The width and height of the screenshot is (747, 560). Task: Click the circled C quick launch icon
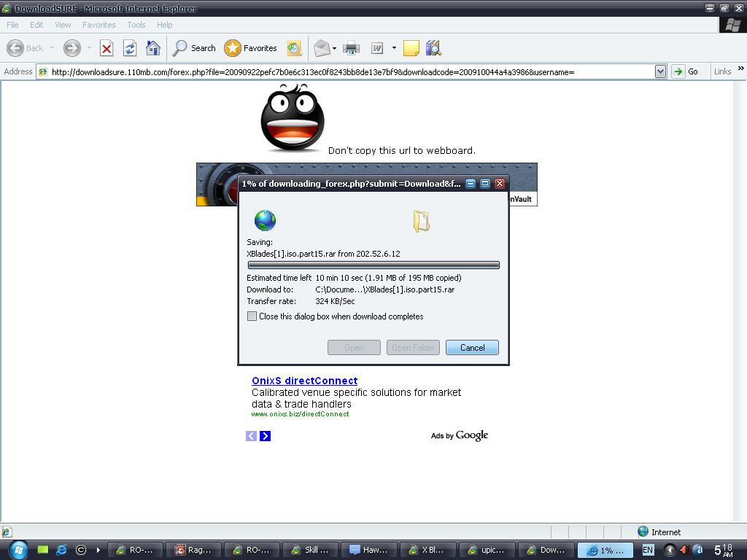(x=80, y=550)
